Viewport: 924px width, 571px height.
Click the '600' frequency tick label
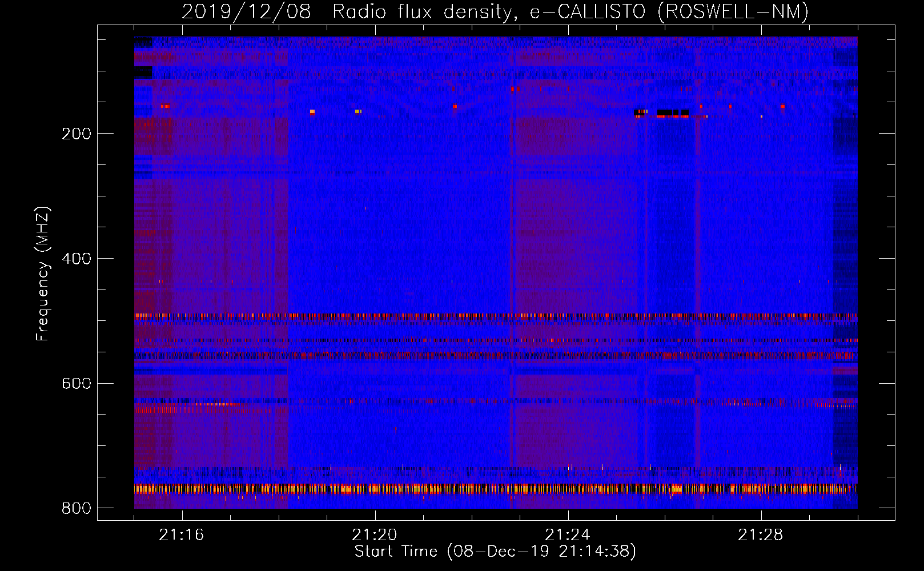(x=77, y=383)
